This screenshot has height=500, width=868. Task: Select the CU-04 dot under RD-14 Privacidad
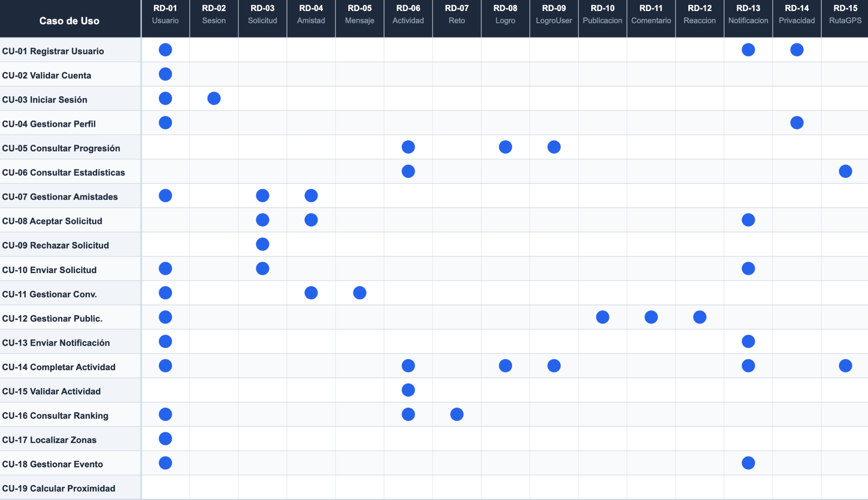pyautogui.click(x=797, y=123)
